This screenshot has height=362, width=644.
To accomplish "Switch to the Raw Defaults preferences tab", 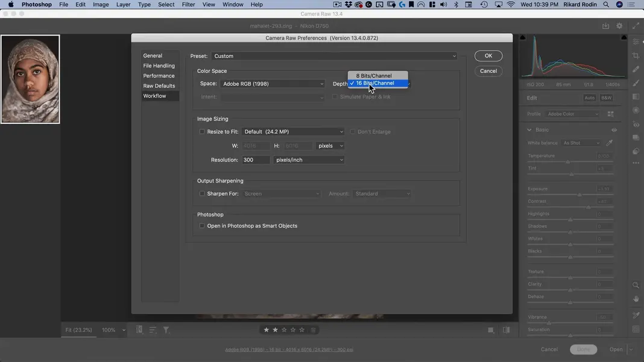I will pos(160,86).
